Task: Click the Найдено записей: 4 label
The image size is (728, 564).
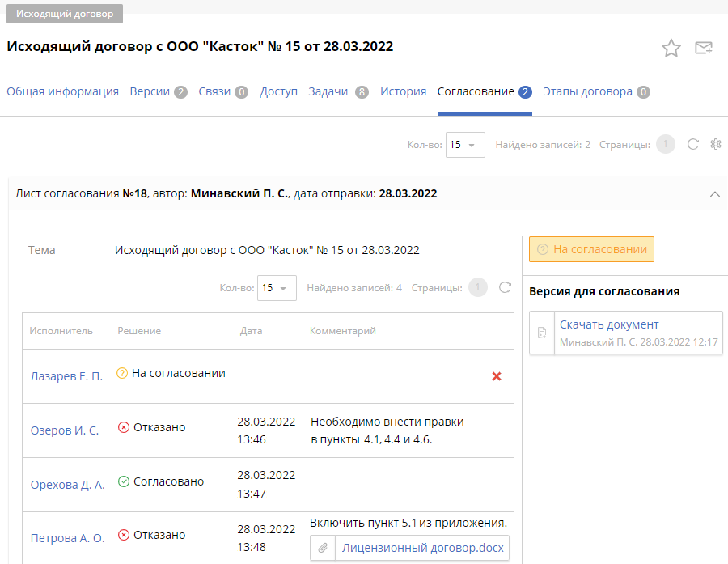Action: pyautogui.click(x=354, y=288)
